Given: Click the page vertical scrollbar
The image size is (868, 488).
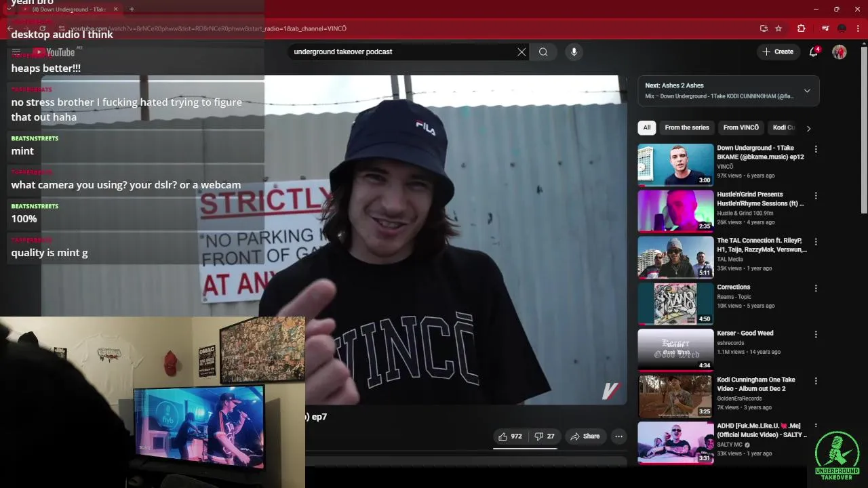Looking at the screenshot, I should [864, 129].
